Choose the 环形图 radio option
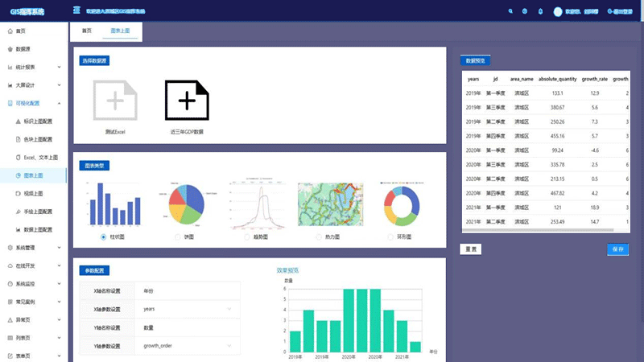This screenshot has width=644, height=362. (x=390, y=237)
